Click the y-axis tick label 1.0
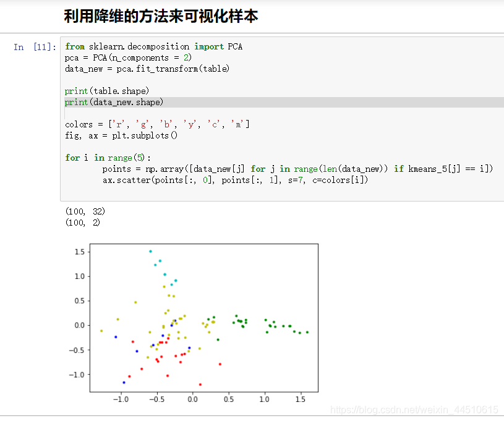 [x=80, y=276]
